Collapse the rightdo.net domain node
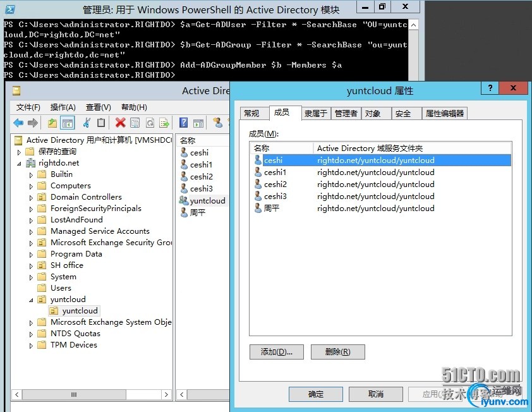532x412 pixels. pyautogui.click(x=19, y=164)
